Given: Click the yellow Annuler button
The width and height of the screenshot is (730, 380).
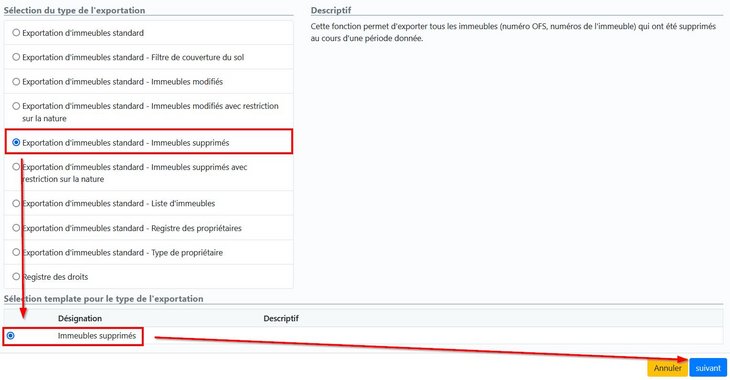Looking at the screenshot, I should pyautogui.click(x=667, y=368).
